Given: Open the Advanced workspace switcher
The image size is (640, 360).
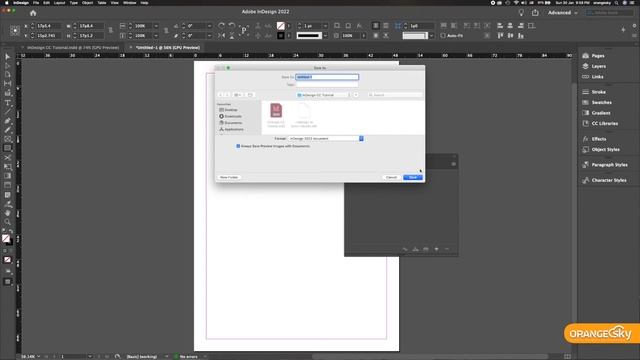Looking at the screenshot, I should pyautogui.click(x=562, y=13).
